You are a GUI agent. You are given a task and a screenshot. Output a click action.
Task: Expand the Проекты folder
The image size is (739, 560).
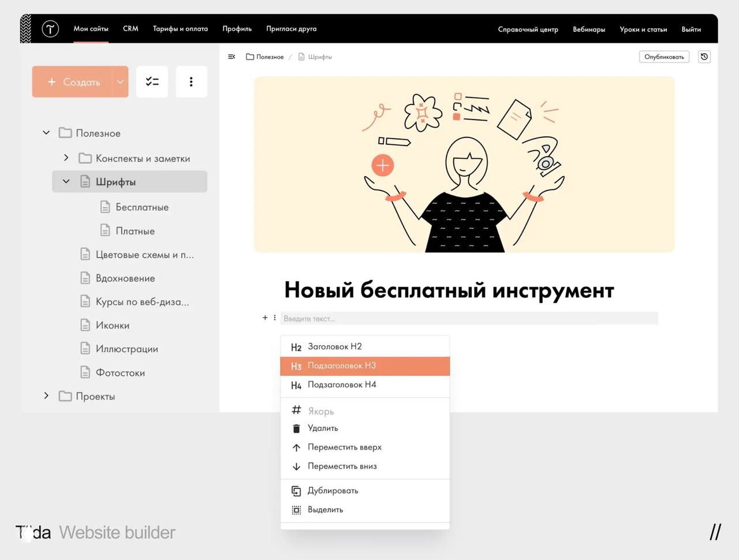click(x=46, y=396)
